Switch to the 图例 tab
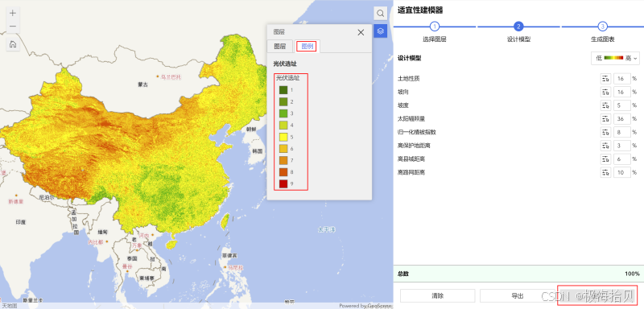 (307, 47)
